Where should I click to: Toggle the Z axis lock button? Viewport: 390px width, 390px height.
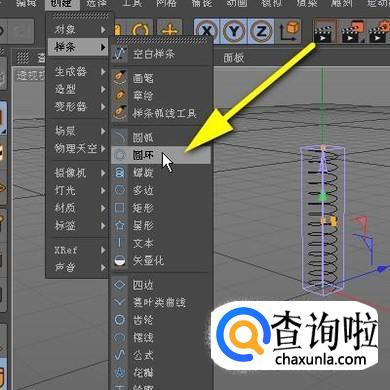point(261,32)
